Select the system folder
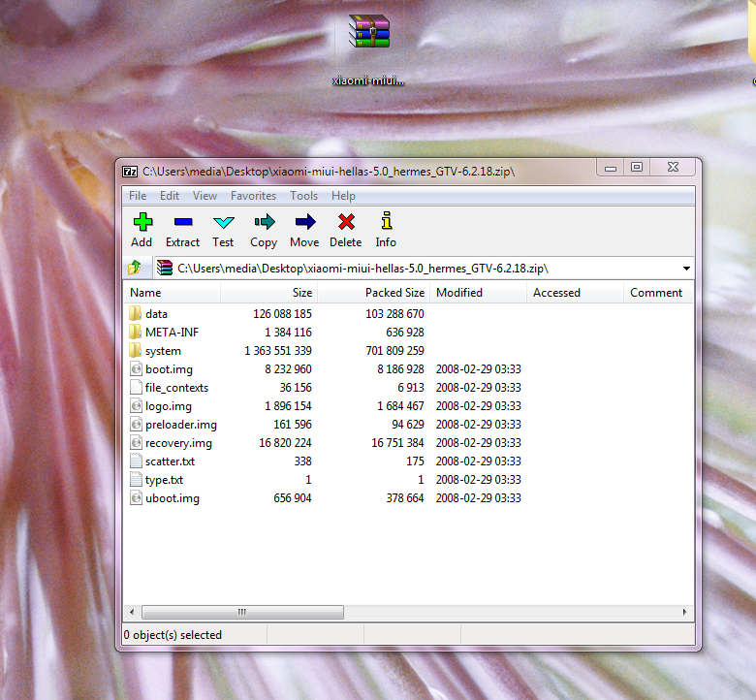This screenshot has width=756, height=700. tap(163, 351)
